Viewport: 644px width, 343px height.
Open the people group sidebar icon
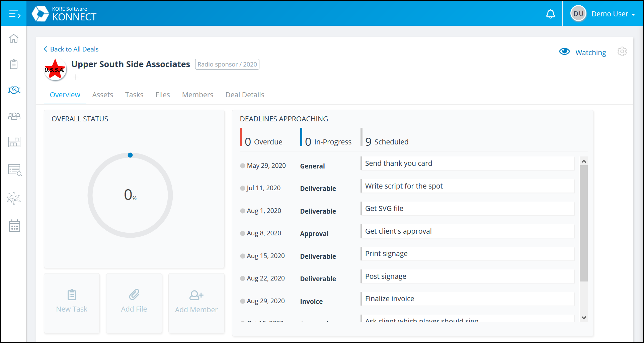(14, 116)
